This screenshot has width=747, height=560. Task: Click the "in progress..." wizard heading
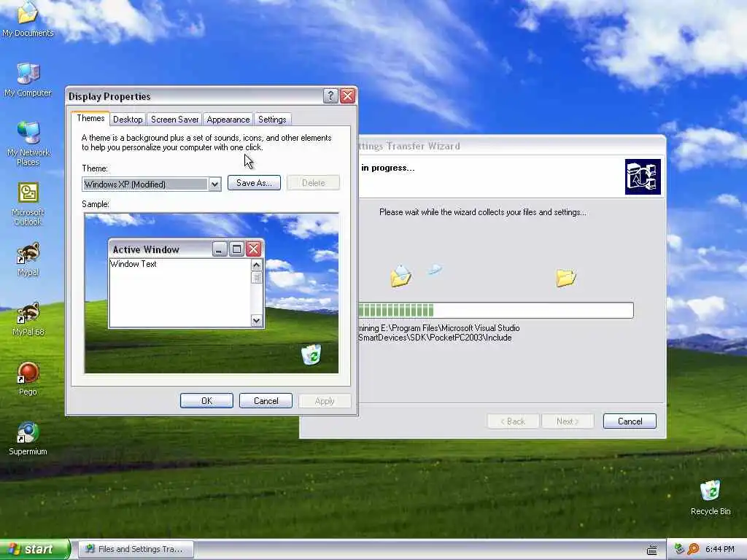[x=388, y=168]
